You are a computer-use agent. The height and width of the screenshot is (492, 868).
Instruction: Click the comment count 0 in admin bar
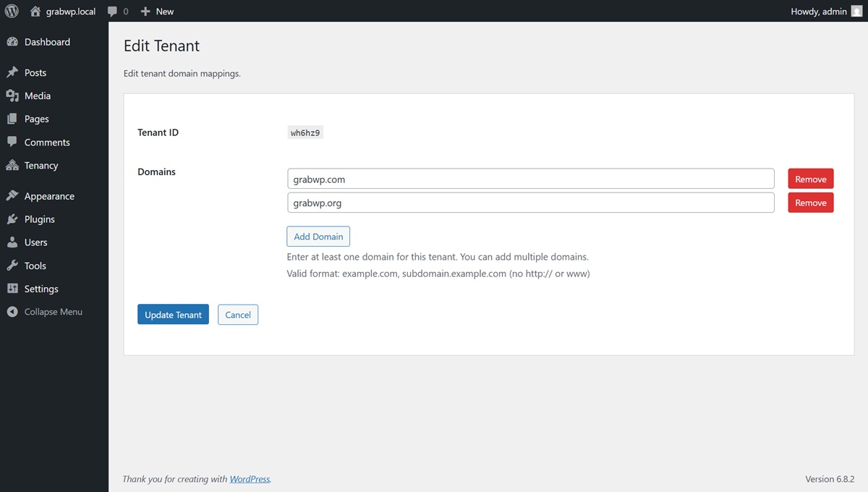[126, 12]
